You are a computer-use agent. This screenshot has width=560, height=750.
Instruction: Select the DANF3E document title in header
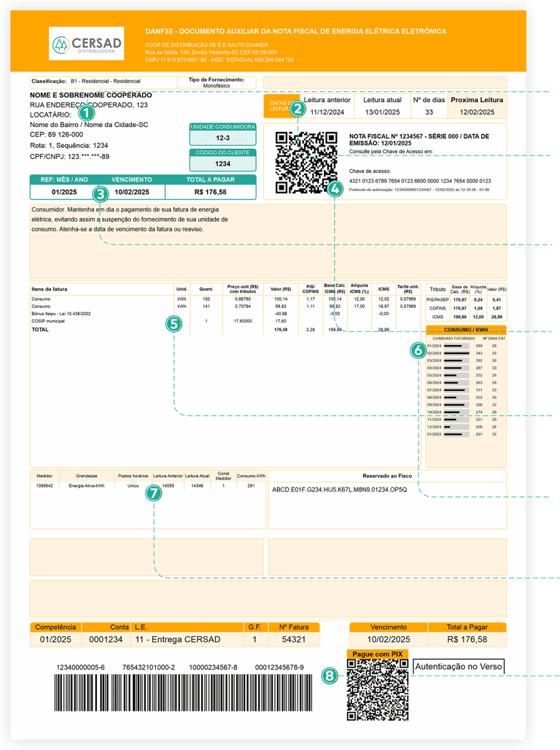[295, 31]
